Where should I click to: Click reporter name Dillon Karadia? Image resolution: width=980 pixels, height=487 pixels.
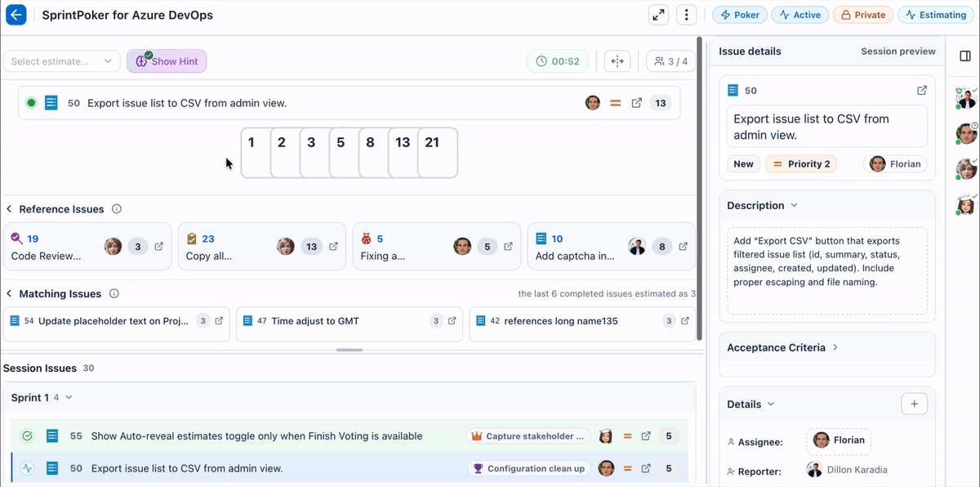tap(857, 470)
